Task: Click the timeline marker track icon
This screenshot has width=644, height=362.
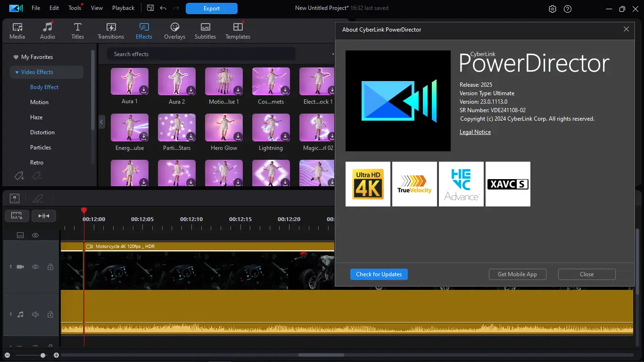Action: tap(20, 235)
